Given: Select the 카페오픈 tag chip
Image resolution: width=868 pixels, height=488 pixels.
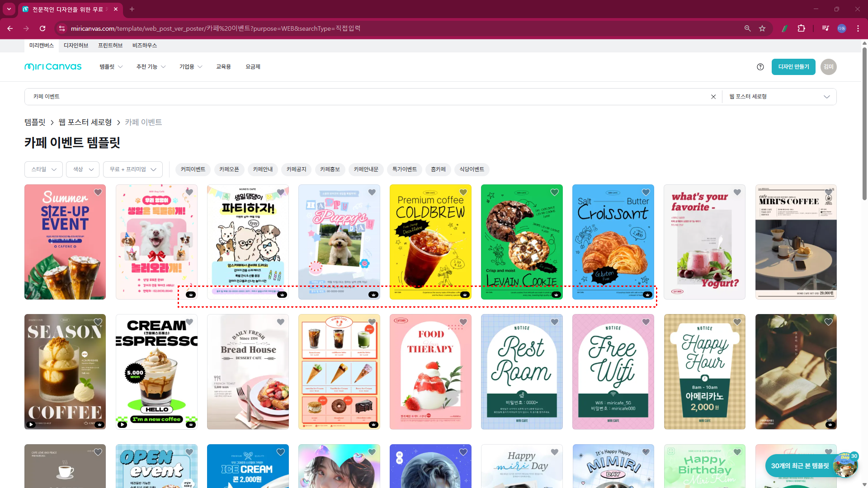Looking at the screenshot, I should 229,169.
